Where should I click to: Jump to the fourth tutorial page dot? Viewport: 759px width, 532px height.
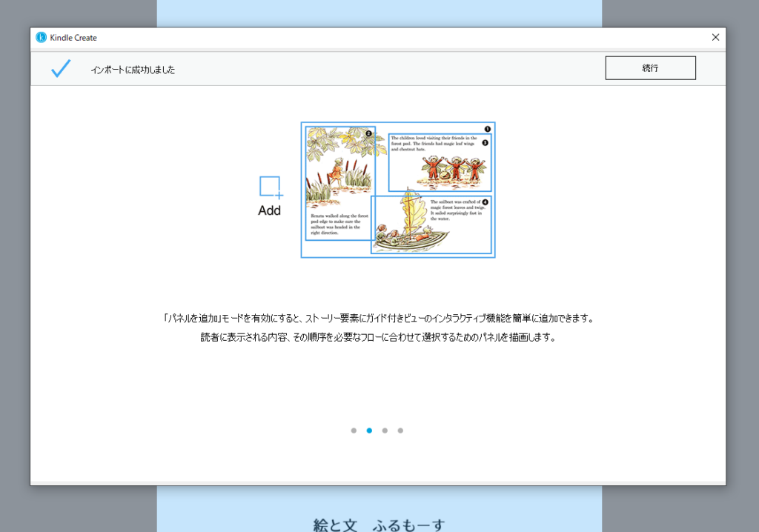tap(400, 430)
